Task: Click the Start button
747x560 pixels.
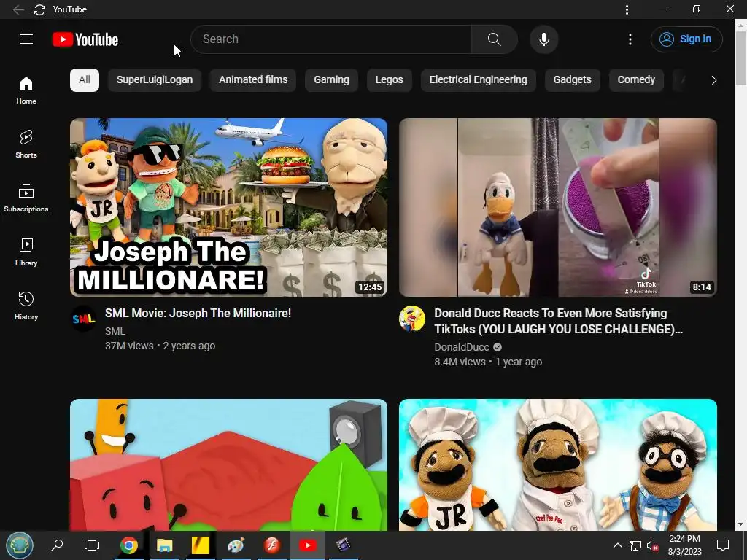Action: coord(20,545)
